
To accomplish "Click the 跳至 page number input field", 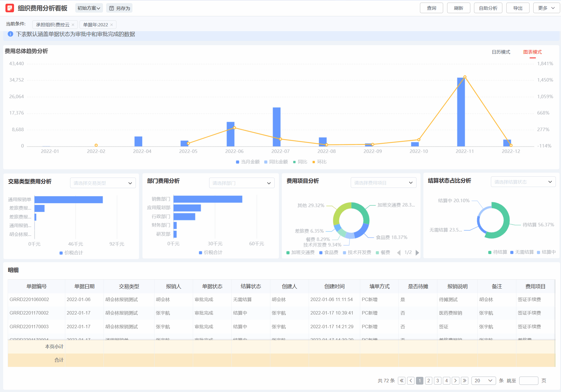I will [x=528, y=381].
